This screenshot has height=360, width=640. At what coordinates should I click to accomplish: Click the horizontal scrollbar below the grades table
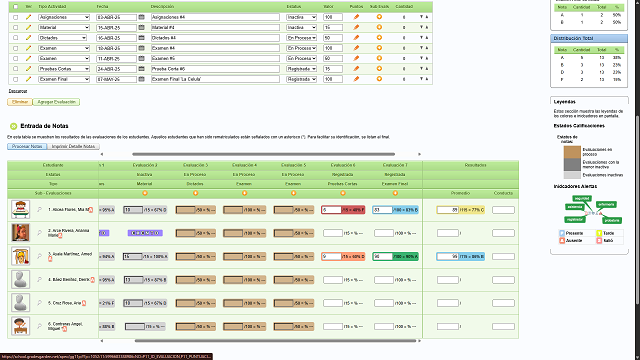click(x=276, y=340)
